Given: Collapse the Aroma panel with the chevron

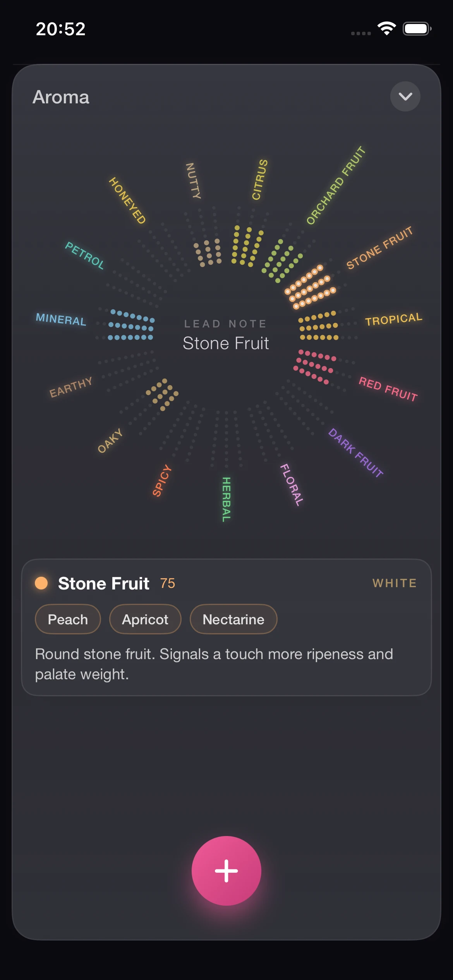Looking at the screenshot, I should click(405, 96).
